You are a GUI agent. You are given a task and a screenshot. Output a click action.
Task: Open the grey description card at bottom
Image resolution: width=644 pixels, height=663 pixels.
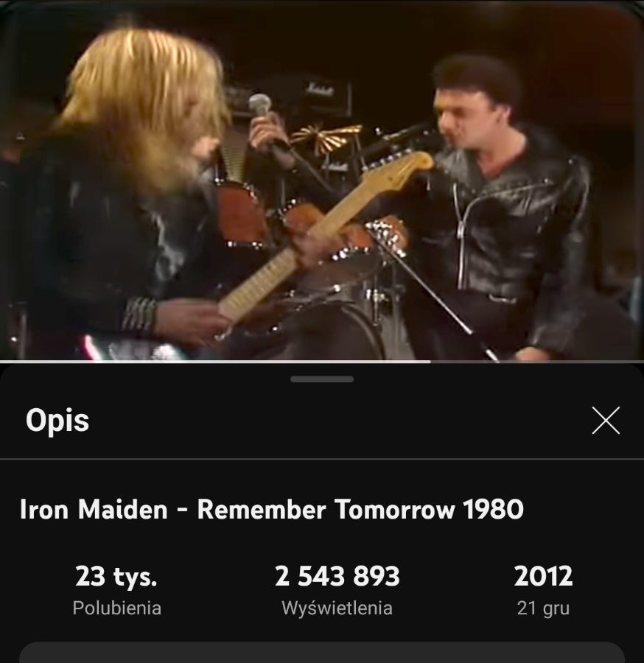[322, 653]
